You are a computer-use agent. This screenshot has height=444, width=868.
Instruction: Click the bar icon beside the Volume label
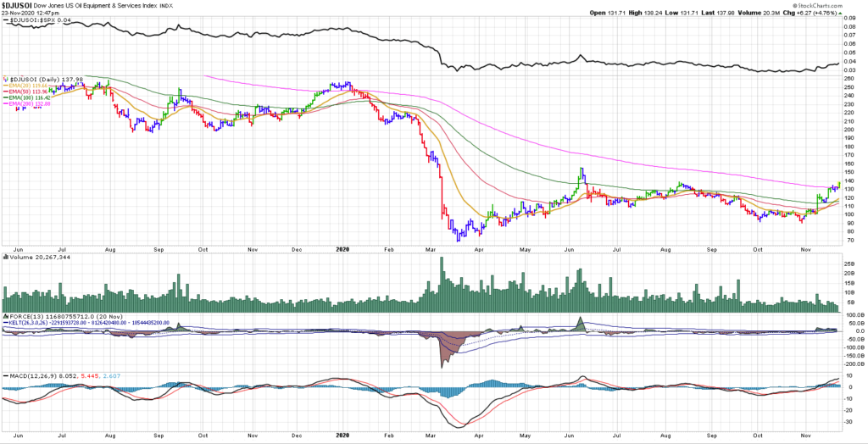coord(6,258)
